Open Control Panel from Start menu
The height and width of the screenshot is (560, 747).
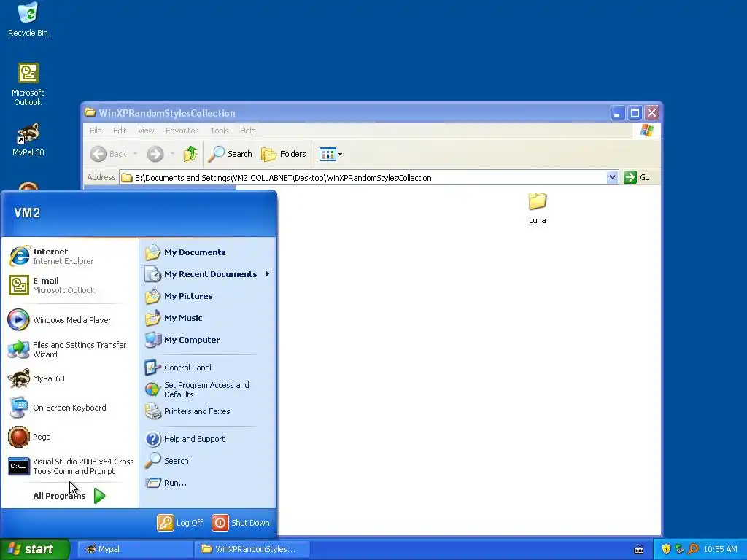tap(208, 367)
